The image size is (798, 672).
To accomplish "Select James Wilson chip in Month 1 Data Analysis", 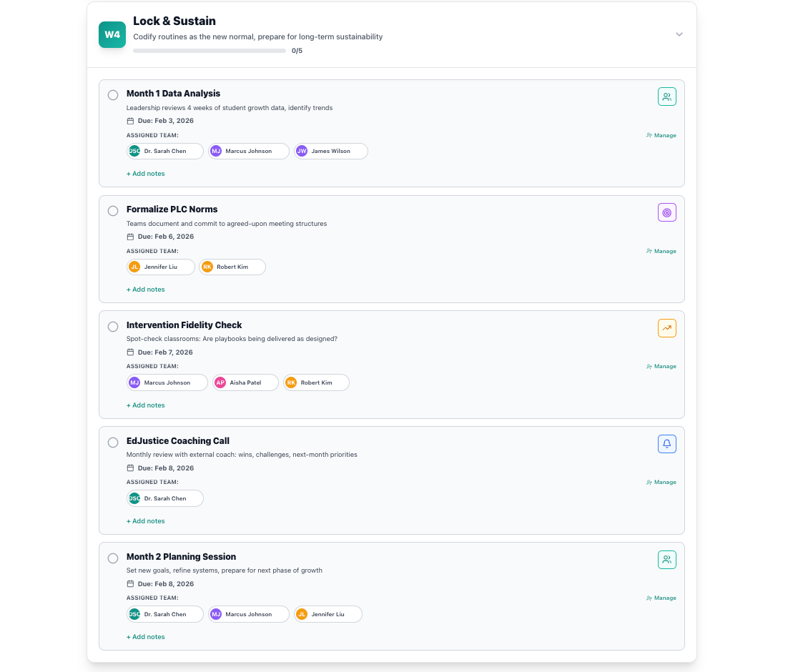I will pyautogui.click(x=331, y=151).
